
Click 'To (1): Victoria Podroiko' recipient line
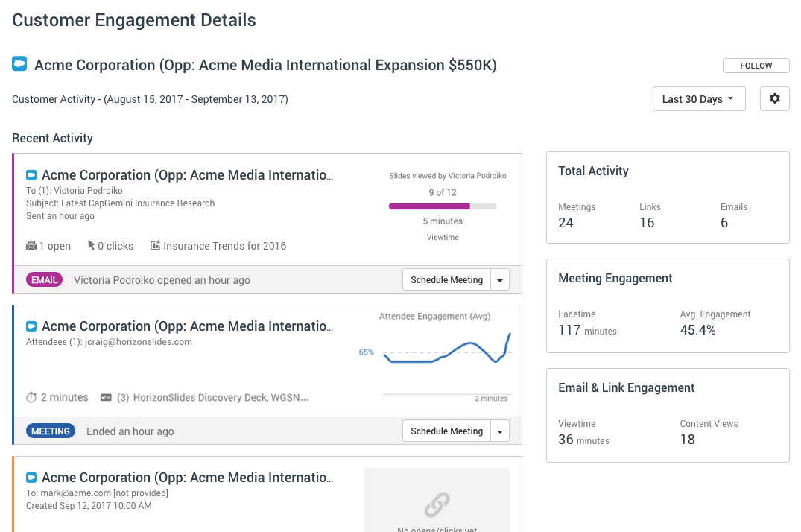[75, 191]
